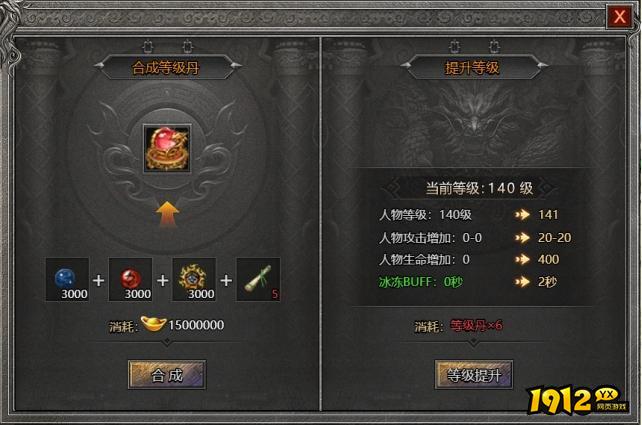Click the gold ingot currency icon

[x=153, y=323]
